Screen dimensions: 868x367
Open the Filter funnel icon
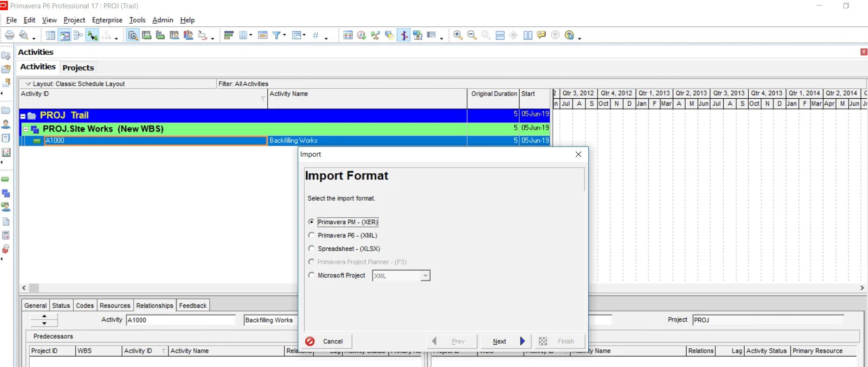[277, 35]
